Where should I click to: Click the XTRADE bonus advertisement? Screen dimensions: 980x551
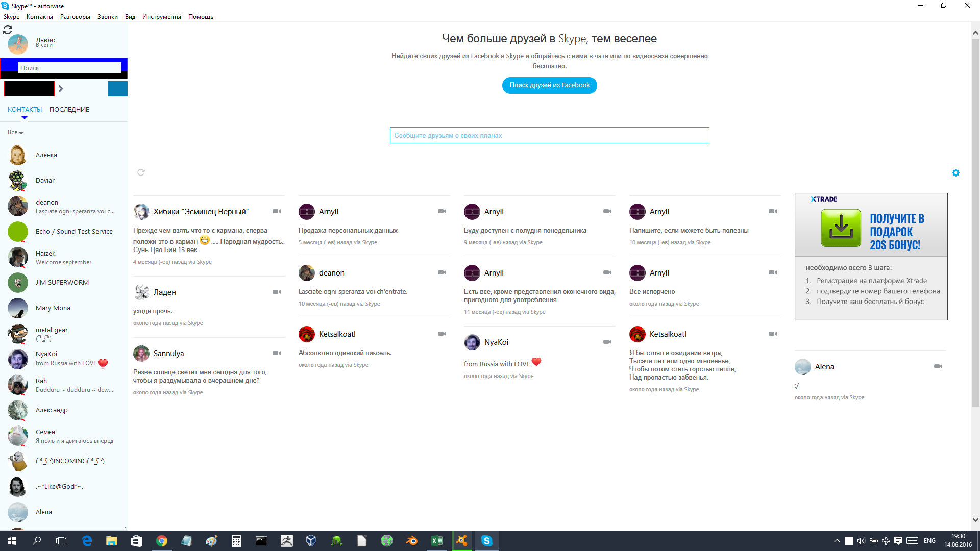tap(871, 256)
